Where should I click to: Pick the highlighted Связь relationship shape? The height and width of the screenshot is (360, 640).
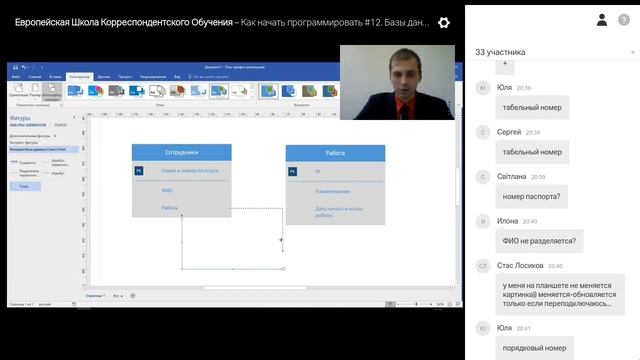point(25,186)
